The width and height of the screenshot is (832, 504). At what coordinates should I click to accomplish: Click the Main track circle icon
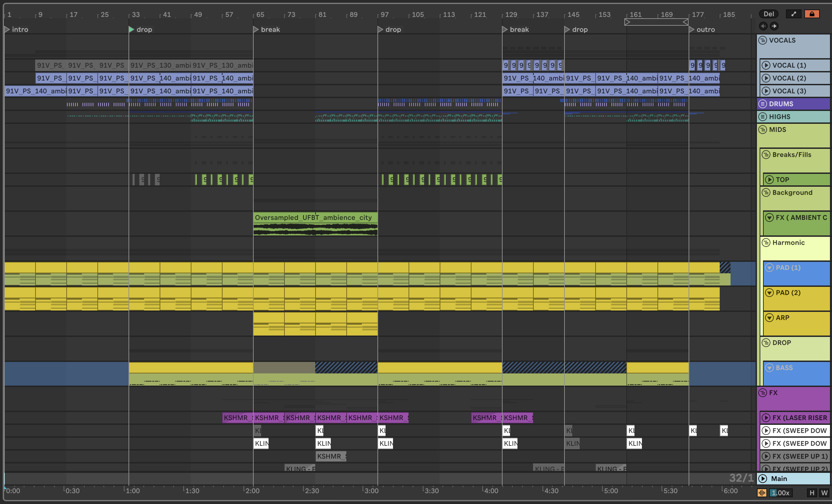click(763, 479)
